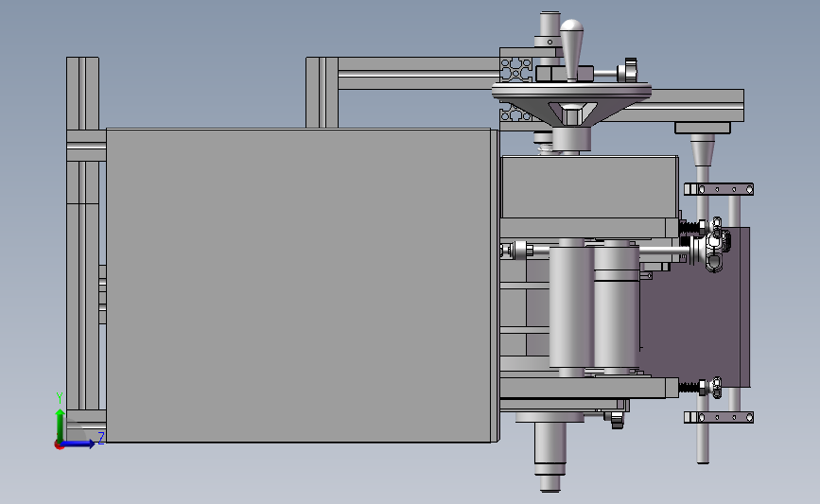The width and height of the screenshot is (820, 504).
Task: Select the right cylindrical roller with collar
Action: [x=617, y=307]
